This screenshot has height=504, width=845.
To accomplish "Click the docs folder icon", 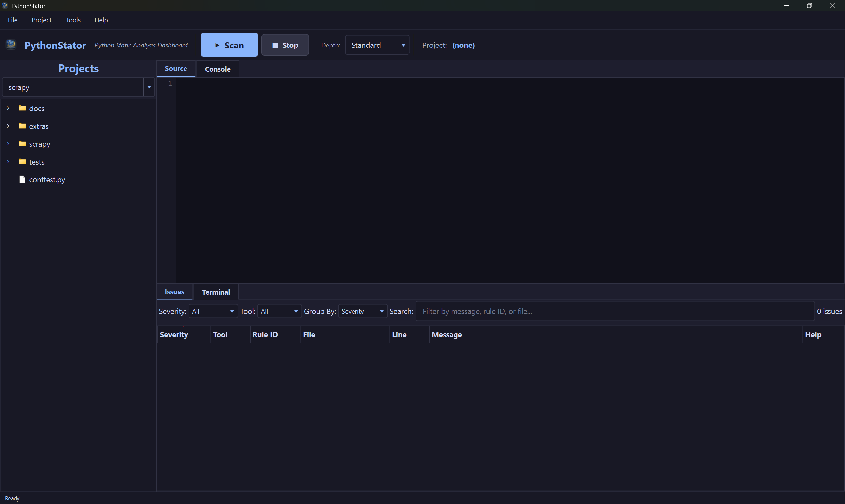I will 22,108.
